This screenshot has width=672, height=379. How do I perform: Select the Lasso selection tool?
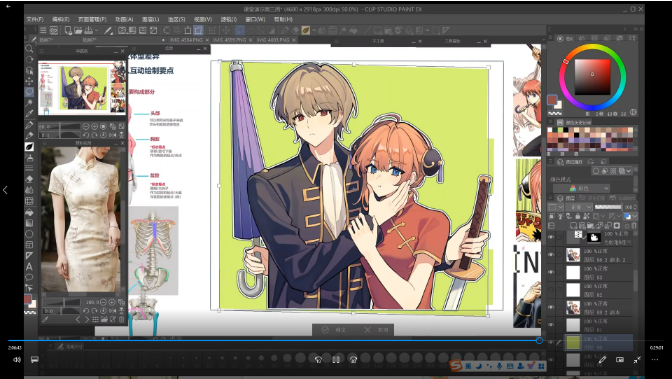click(29, 92)
